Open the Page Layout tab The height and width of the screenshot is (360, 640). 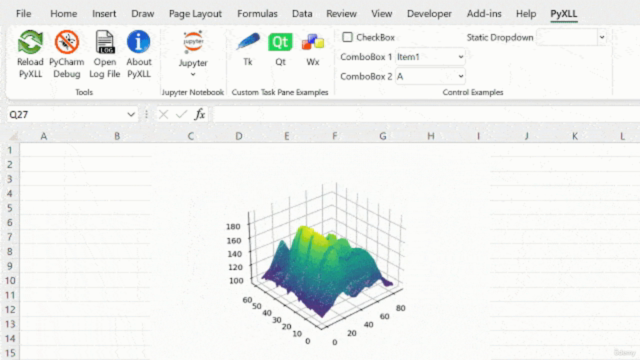coord(195,13)
